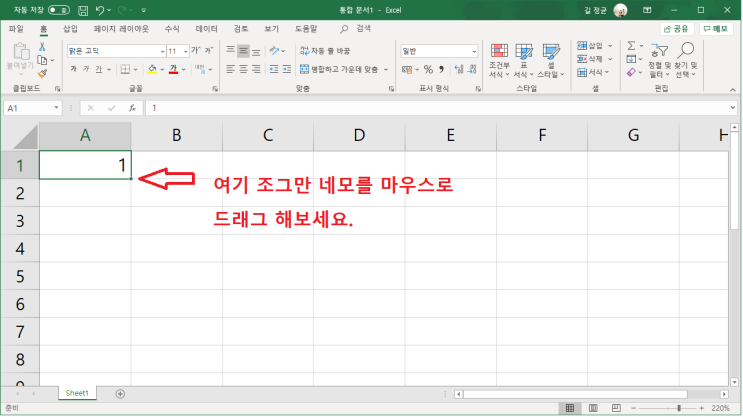Click the Orientation text-angle icon
The height and width of the screenshot is (417, 743).
point(274,50)
